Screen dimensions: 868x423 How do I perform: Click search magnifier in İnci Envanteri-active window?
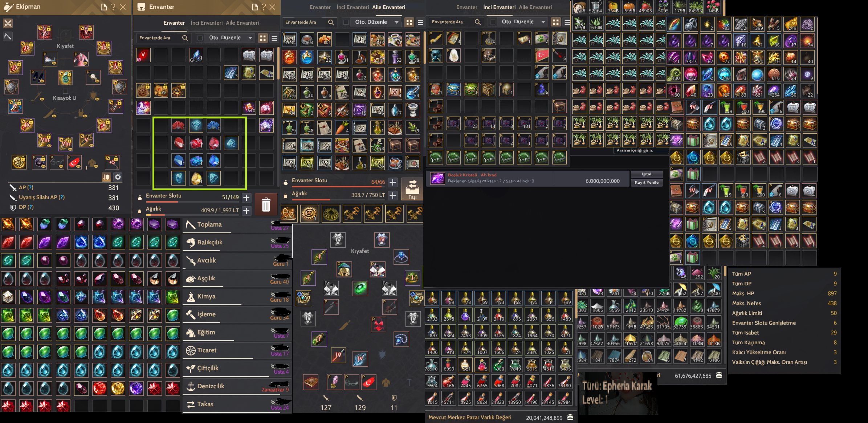(x=478, y=22)
